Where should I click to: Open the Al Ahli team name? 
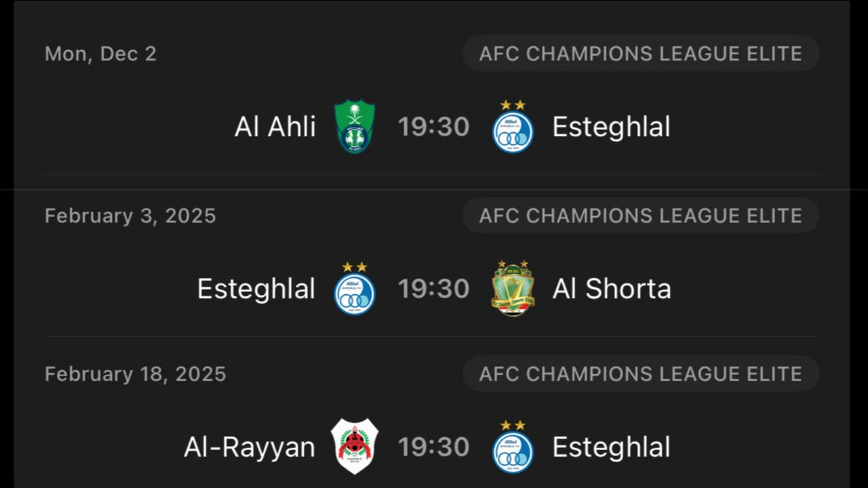click(275, 127)
